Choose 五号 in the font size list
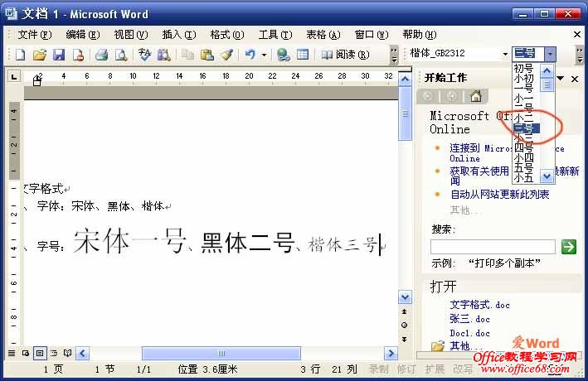 point(526,168)
